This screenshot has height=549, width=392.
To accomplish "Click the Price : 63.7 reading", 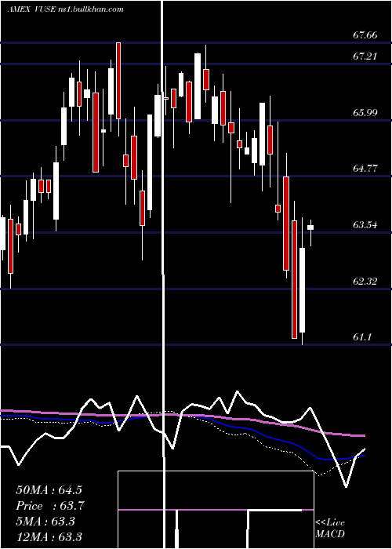I will (x=50, y=506).
